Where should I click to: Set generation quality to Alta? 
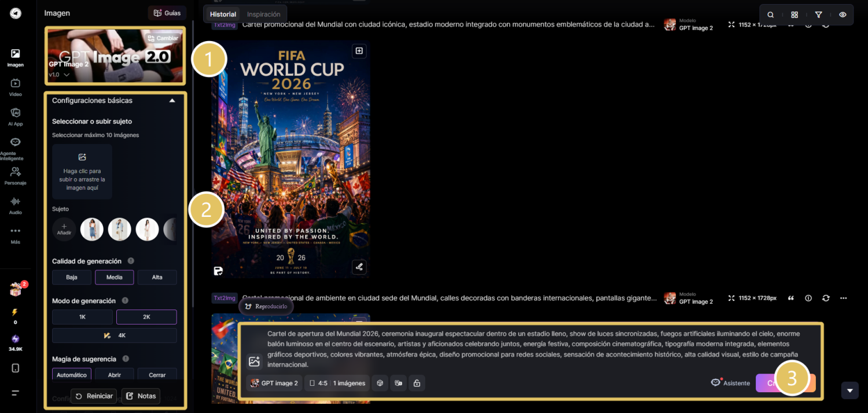[x=157, y=277]
